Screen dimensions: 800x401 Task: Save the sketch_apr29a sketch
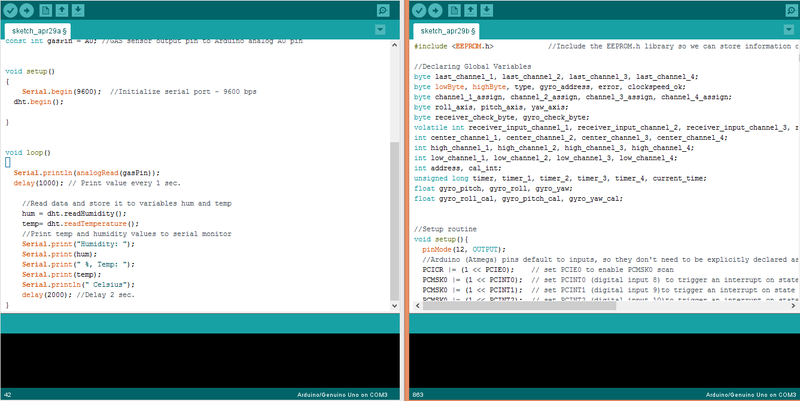[x=78, y=10]
